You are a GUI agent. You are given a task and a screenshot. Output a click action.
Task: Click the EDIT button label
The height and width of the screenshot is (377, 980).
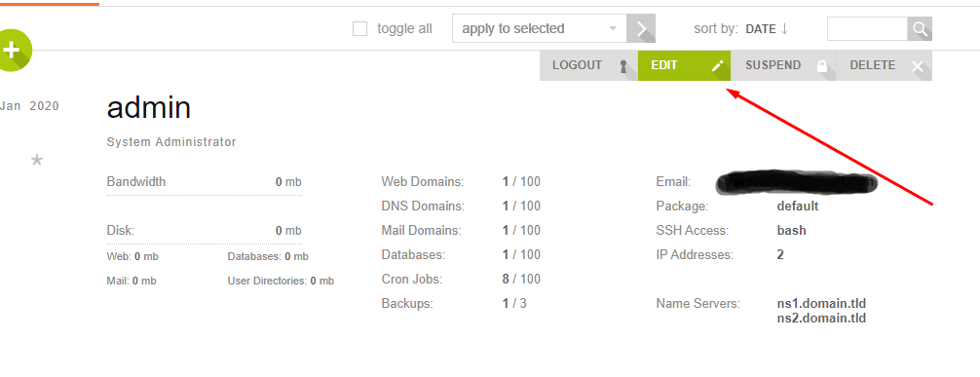pyautogui.click(x=663, y=65)
